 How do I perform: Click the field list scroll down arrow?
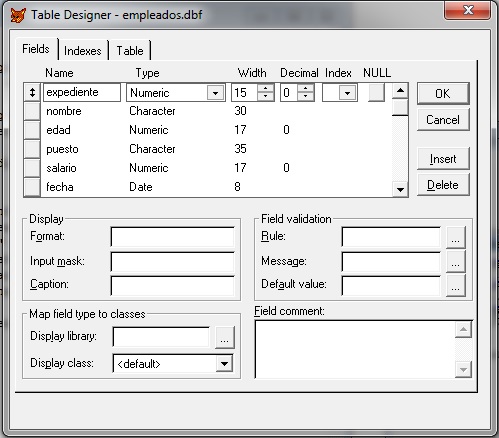(x=400, y=189)
